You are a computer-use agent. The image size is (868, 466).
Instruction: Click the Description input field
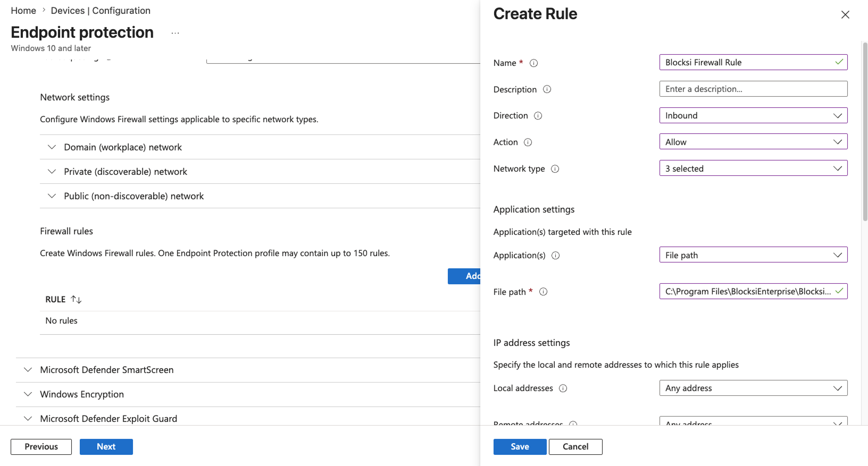pyautogui.click(x=753, y=89)
